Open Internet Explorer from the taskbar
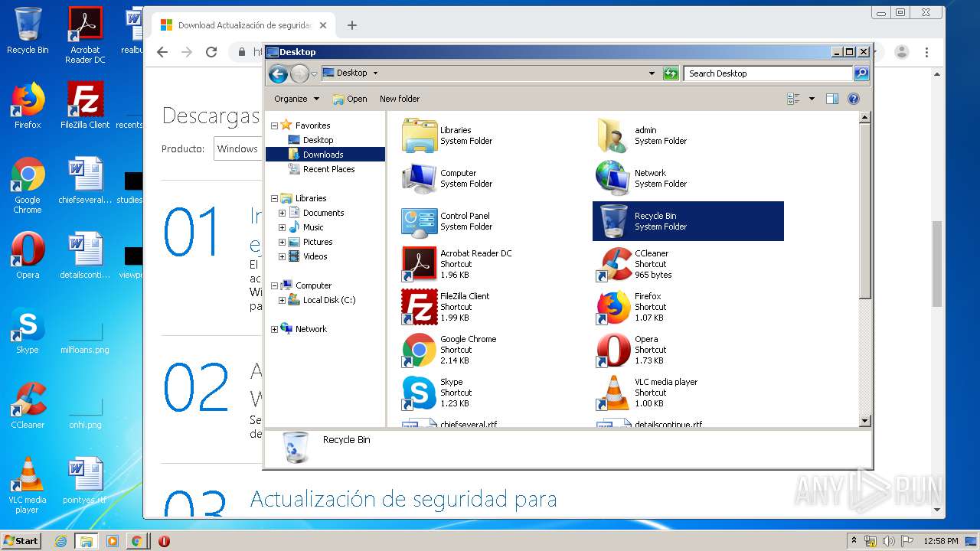The image size is (980, 551). coord(61,541)
